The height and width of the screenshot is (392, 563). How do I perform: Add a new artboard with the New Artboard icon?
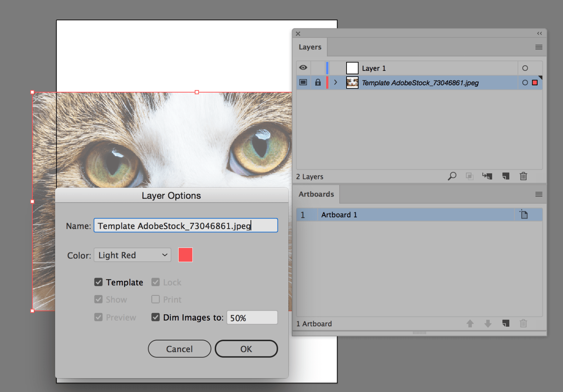click(x=506, y=323)
